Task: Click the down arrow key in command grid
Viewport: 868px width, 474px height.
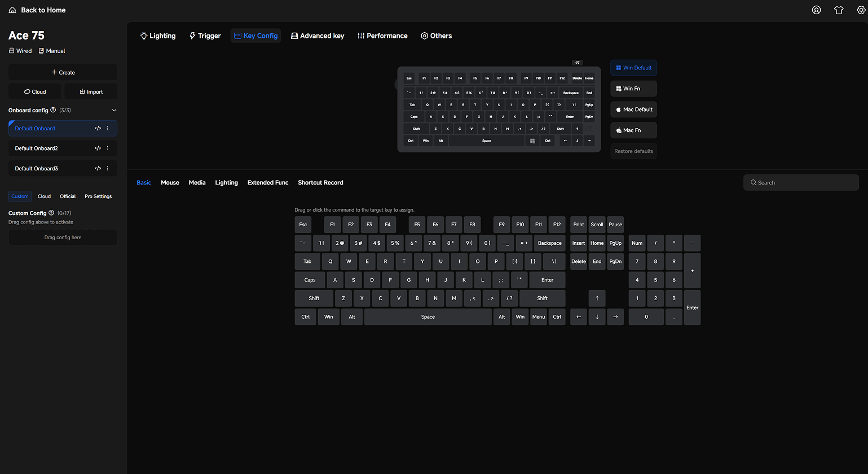Action: pyautogui.click(x=597, y=317)
